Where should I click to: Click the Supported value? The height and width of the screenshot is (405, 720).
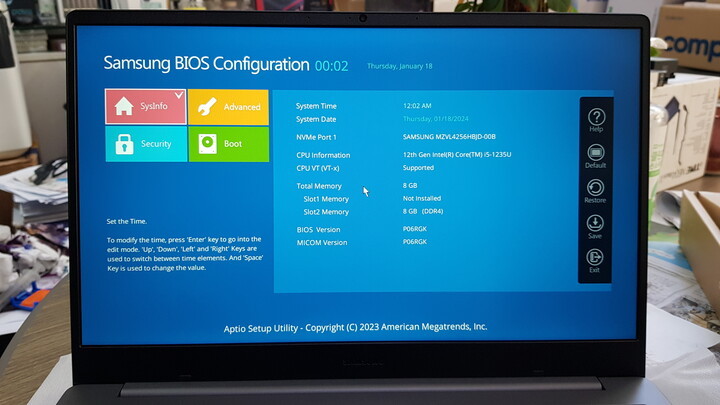[418, 168]
